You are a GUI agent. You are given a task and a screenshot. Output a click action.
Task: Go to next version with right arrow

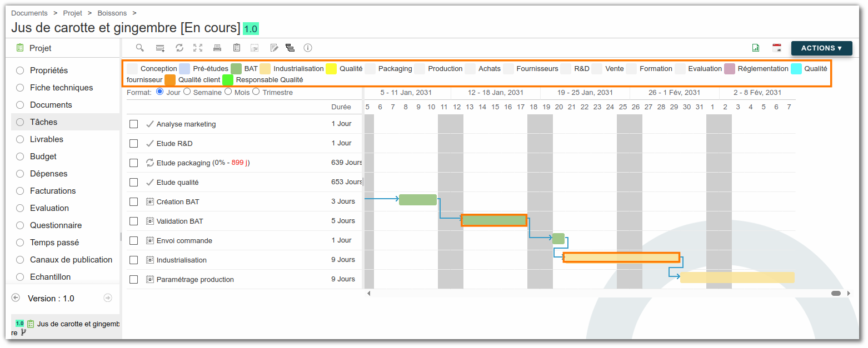click(108, 298)
